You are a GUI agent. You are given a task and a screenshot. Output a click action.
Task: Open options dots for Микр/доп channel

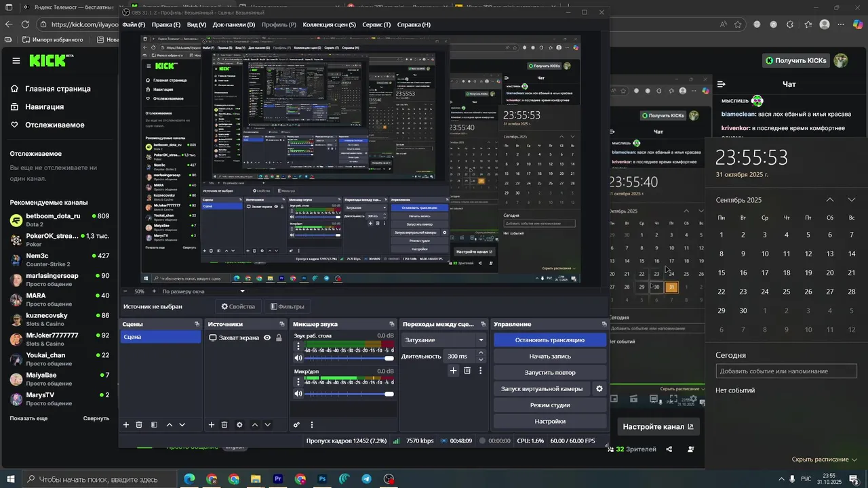pos(298,382)
